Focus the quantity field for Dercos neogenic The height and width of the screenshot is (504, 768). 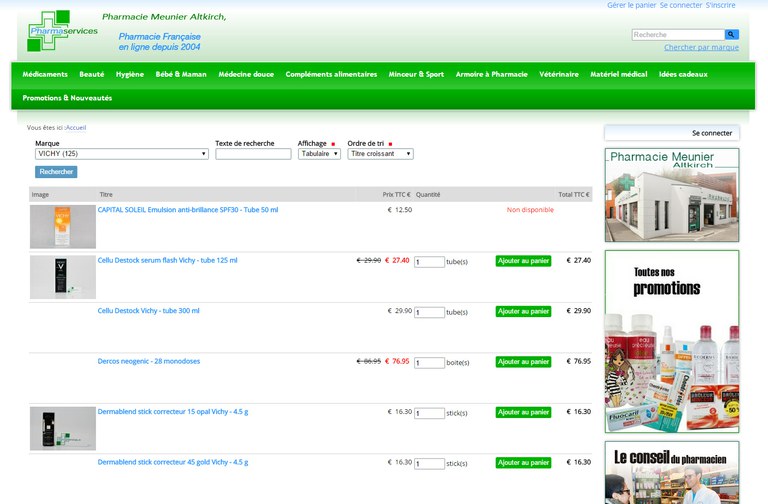pos(429,363)
